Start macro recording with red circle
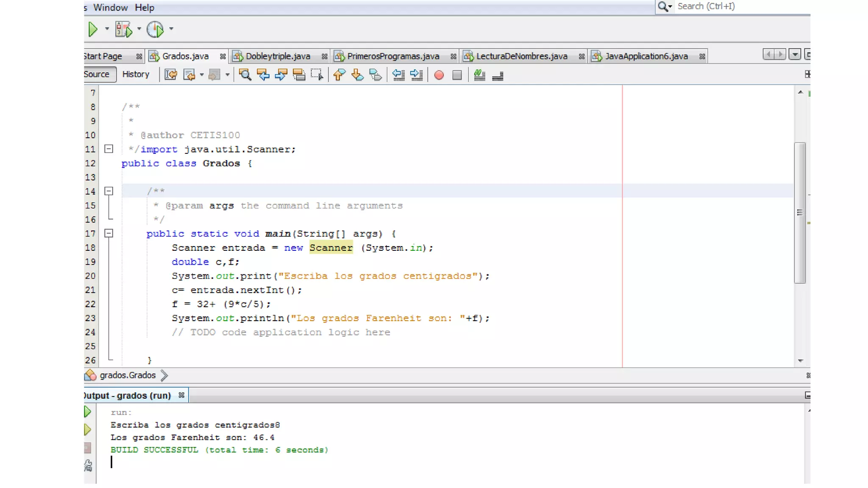 [x=439, y=75]
